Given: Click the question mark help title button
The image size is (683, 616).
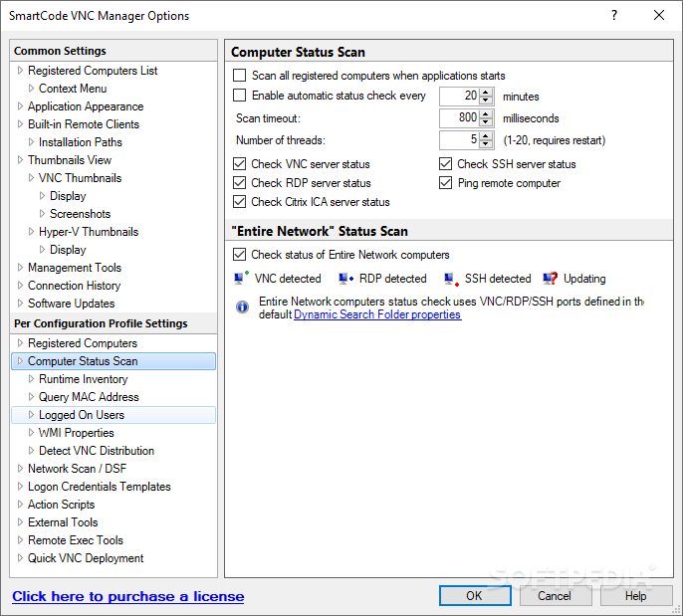Looking at the screenshot, I should (x=613, y=15).
